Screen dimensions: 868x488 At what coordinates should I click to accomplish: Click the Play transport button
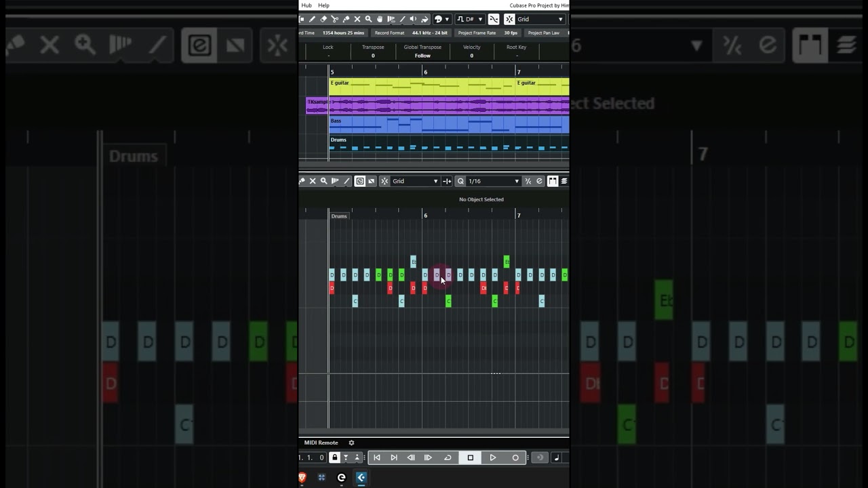click(x=493, y=457)
